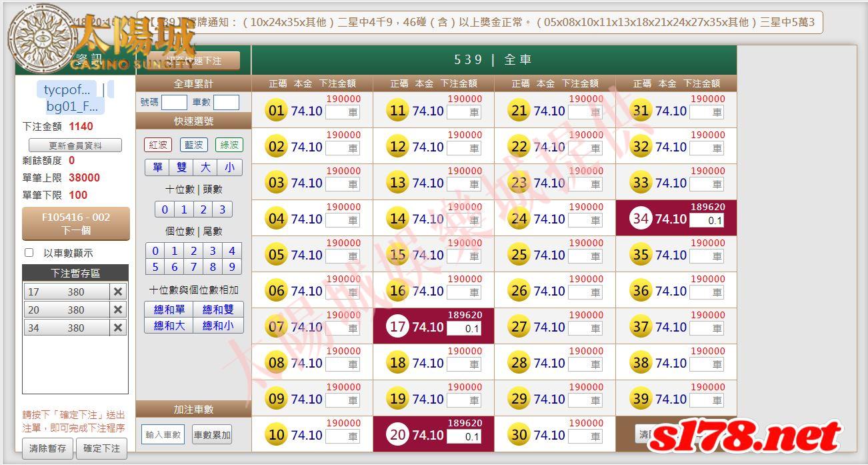868x465 pixels.
Task: Go to next draw F105416 - 002
Action: [x=76, y=224]
